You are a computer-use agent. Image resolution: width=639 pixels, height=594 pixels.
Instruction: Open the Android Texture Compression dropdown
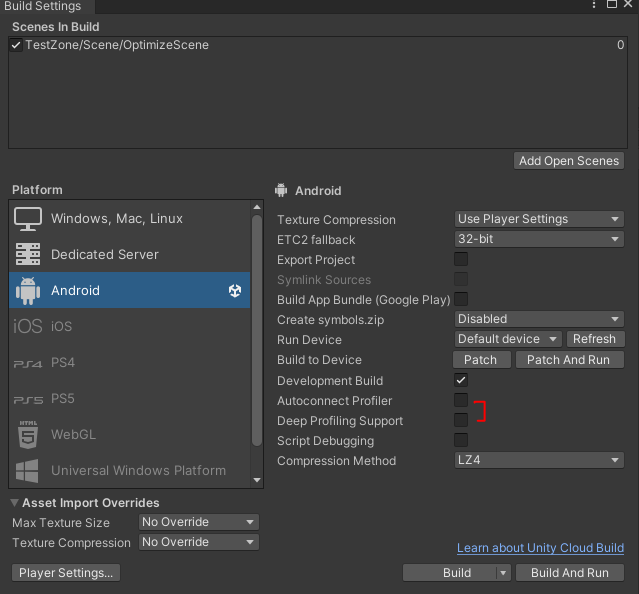pyautogui.click(x=539, y=219)
